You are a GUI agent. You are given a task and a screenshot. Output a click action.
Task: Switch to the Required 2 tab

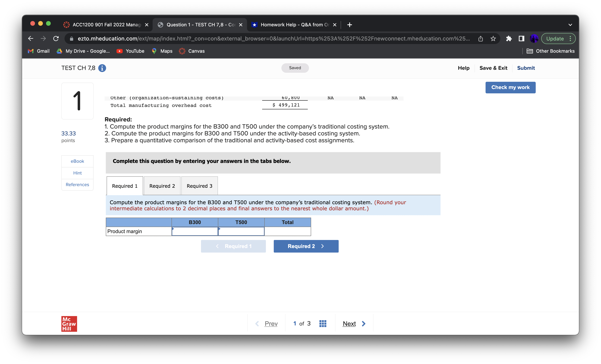(x=162, y=186)
